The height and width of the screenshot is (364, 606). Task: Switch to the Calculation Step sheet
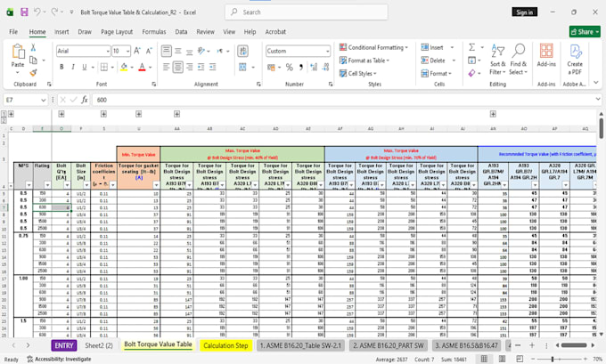[225, 345]
